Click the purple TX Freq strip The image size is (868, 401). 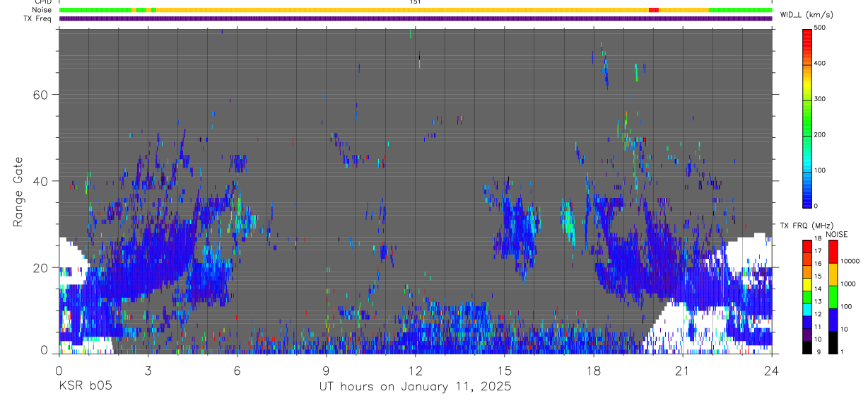(x=416, y=18)
